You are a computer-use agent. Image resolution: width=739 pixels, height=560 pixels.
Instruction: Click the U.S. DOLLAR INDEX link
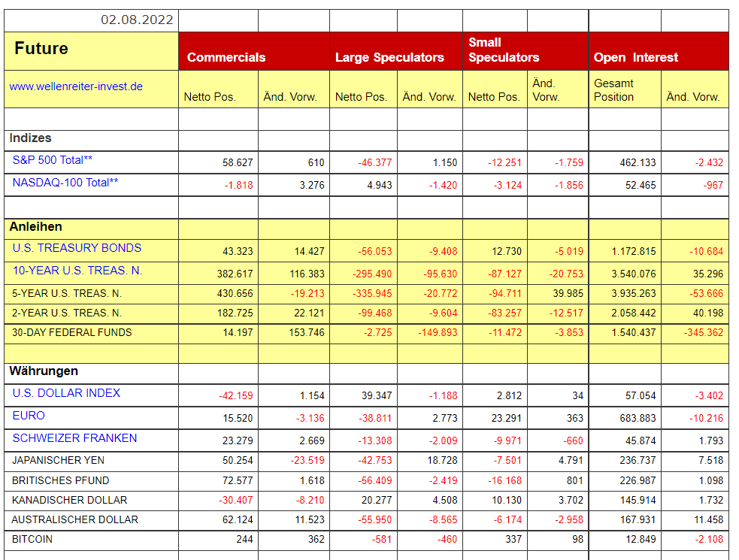click(66, 393)
